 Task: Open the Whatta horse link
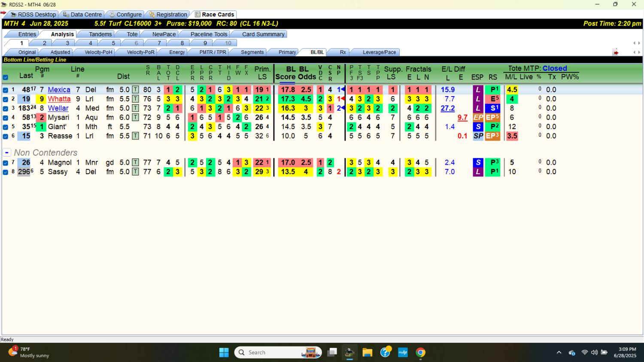pyautogui.click(x=59, y=99)
